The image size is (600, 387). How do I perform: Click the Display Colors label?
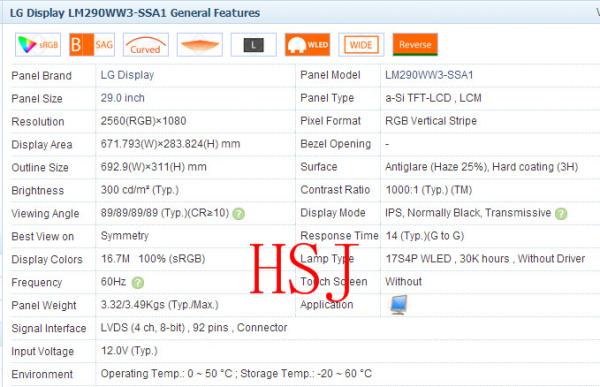click(x=47, y=260)
